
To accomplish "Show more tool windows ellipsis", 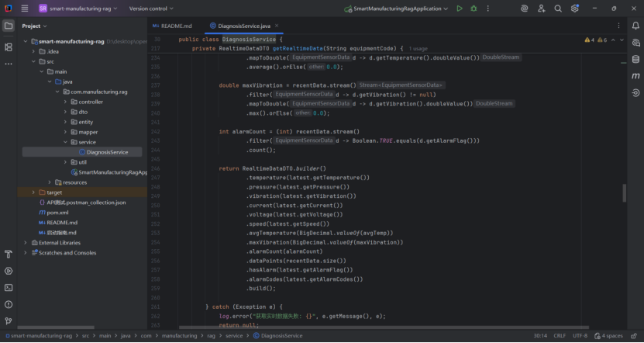I will 9,64.
